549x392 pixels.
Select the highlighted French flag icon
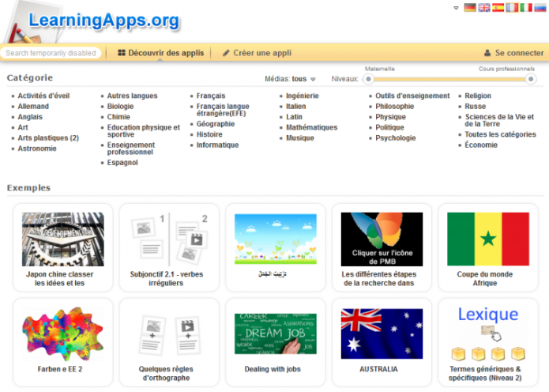coord(512,8)
